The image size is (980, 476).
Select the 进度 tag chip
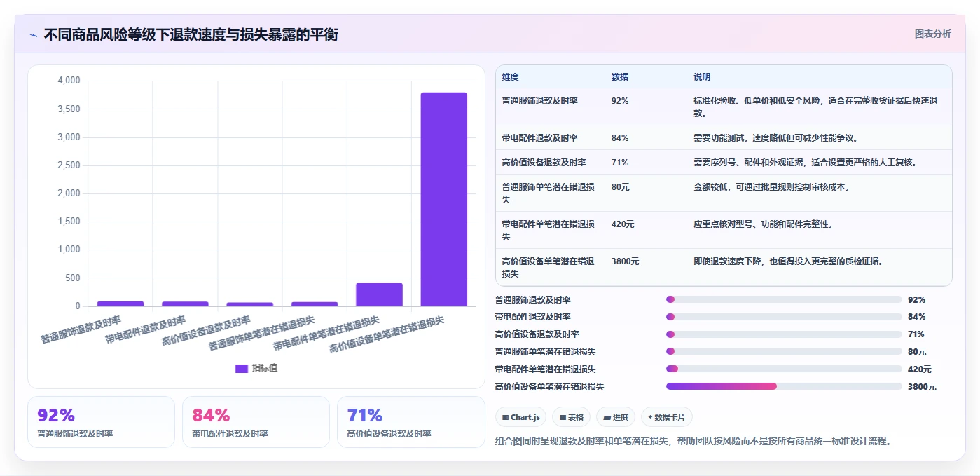616,417
